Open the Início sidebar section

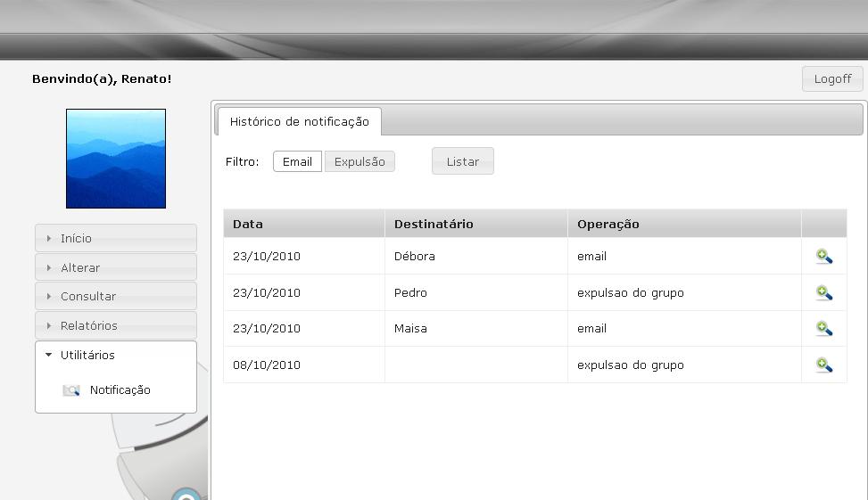[x=116, y=238]
